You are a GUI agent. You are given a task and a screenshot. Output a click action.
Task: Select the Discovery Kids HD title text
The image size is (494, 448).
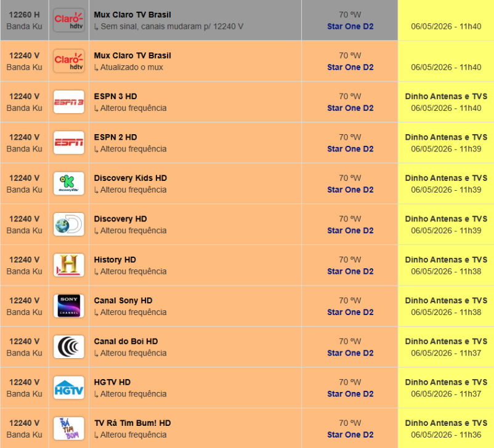point(131,178)
